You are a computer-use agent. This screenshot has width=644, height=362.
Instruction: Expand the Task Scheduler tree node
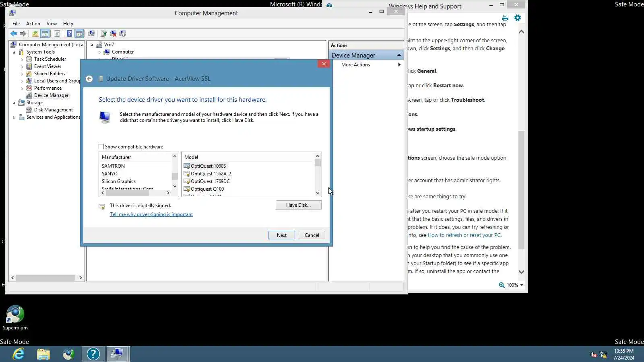(x=22, y=59)
